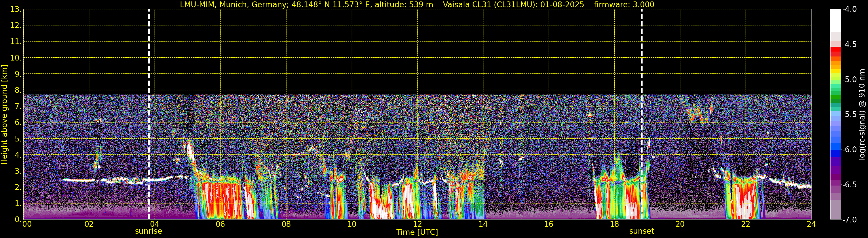Click the 20 tick label on time axis
The width and height of the screenshot is (868, 238).
680,224
